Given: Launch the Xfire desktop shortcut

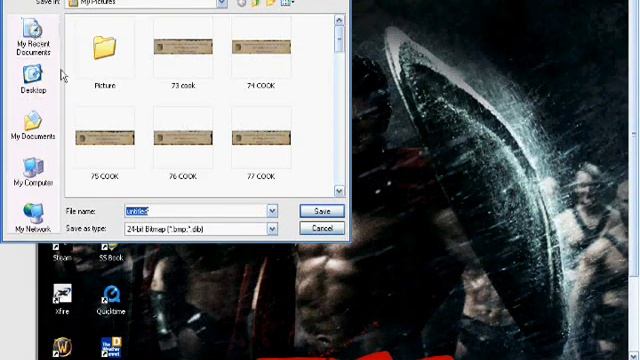Looking at the screenshot, I should tap(62, 300).
